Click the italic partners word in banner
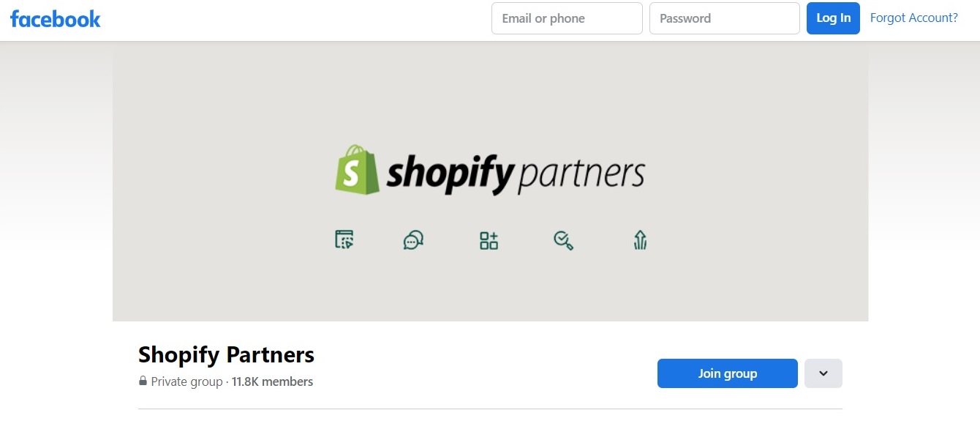Viewport: 980px width, 421px height. (581, 176)
